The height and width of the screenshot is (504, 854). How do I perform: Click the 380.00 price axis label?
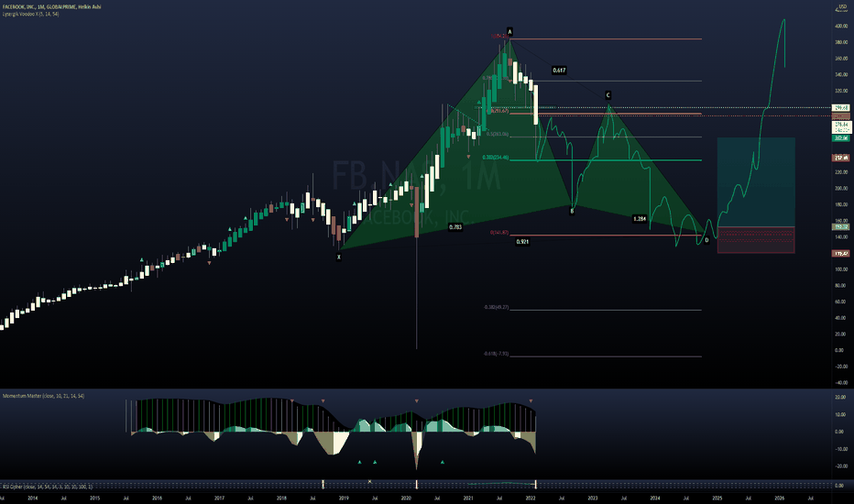(841, 42)
